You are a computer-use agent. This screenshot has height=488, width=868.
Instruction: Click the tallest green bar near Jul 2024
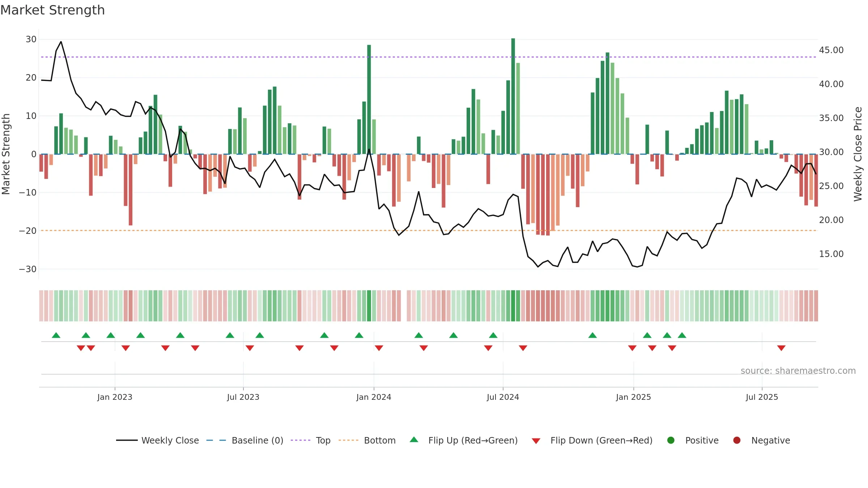click(513, 96)
